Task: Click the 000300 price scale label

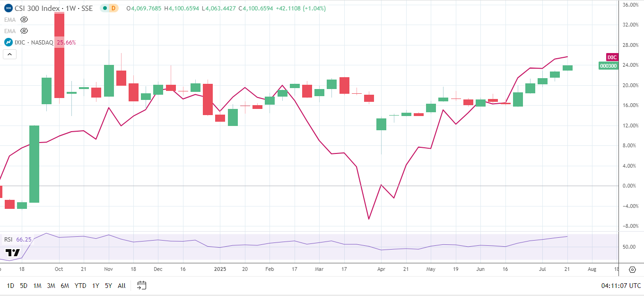Action: [608, 66]
